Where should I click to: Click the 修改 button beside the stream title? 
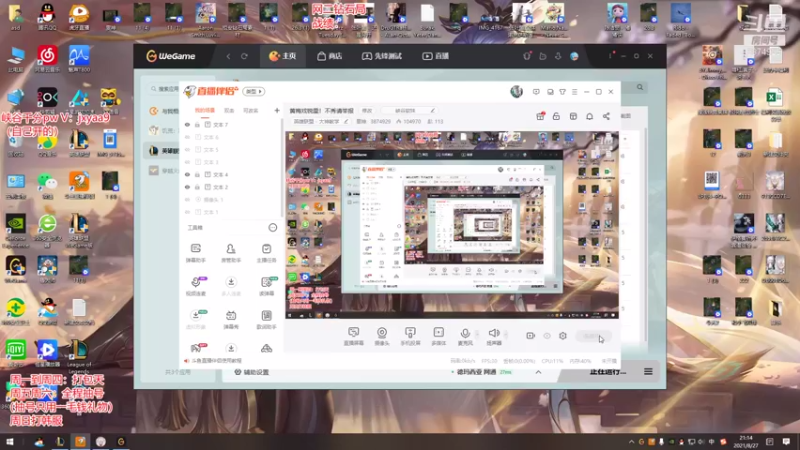coord(367,111)
